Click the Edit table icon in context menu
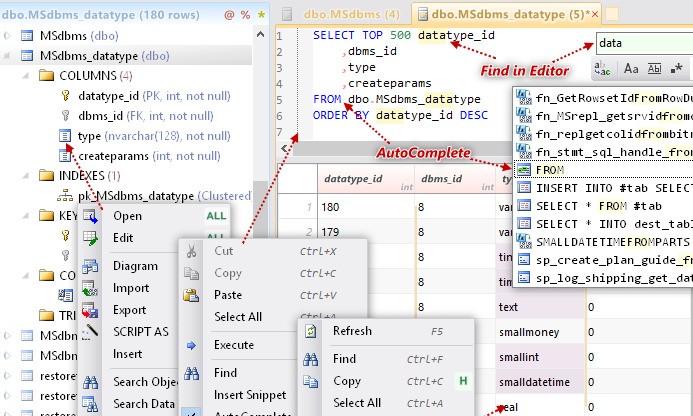Viewport: 693px width, 416px height. click(x=90, y=238)
